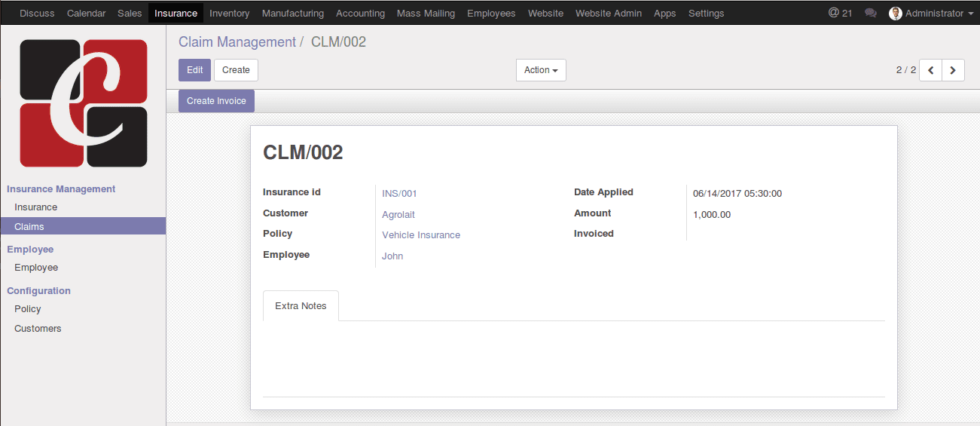Select the Extra Notes tab
The image size is (980, 426).
[x=301, y=305]
